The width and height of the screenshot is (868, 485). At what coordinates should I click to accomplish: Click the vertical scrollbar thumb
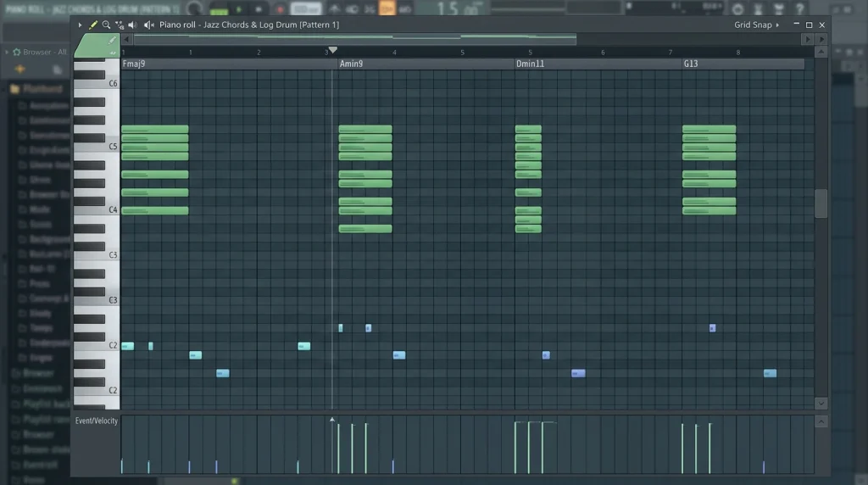coord(821,203)
